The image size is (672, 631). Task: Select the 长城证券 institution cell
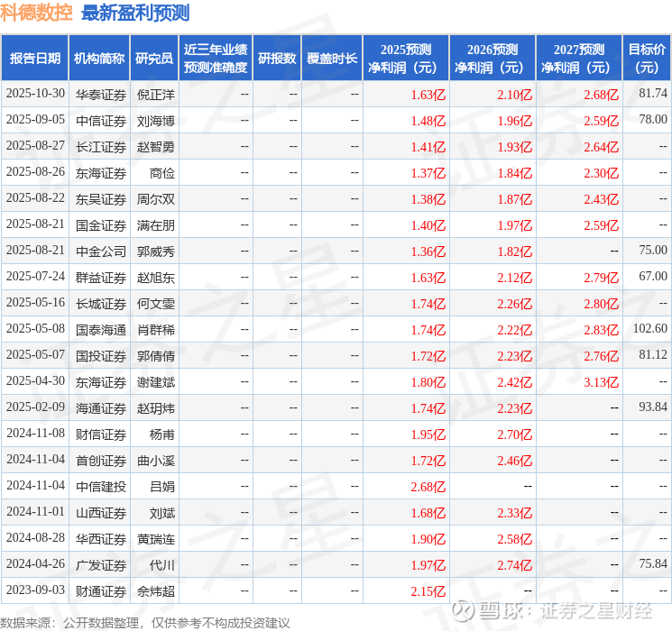tap(101, 303)
